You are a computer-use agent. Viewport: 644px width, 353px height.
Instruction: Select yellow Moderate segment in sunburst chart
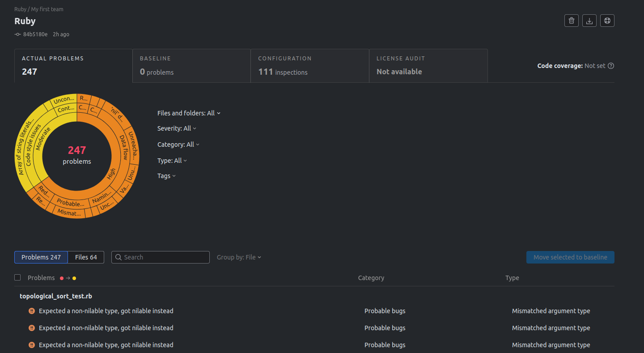coord(44,140)
